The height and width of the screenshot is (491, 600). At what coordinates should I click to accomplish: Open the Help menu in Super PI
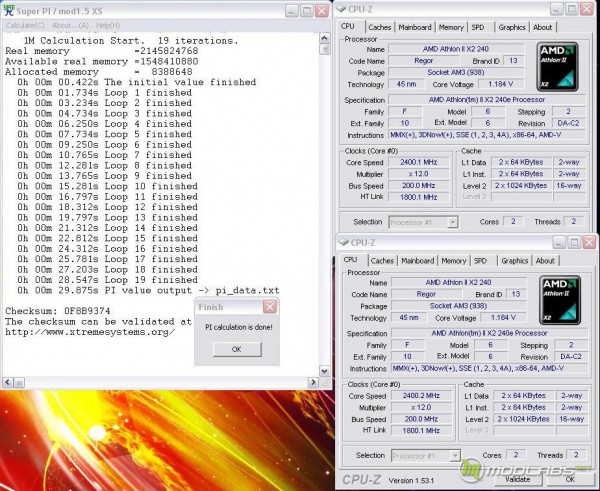tap(108, 26)
